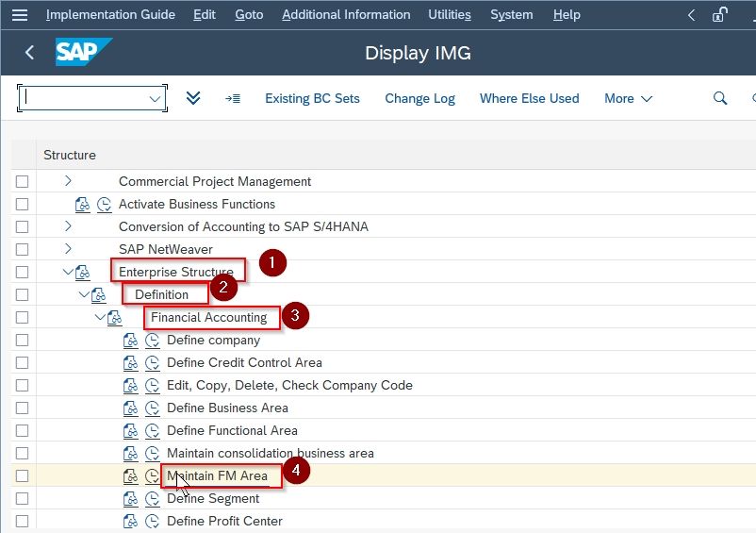Click the position/indent list toolbar icon
Image resolution: width=756 pixels, height=533 pixels.
[x=233, y=98]
